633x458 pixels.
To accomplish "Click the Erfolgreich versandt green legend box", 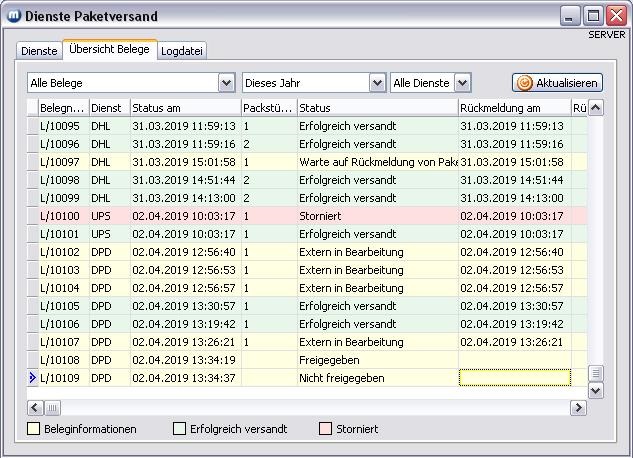I will 179,429.
